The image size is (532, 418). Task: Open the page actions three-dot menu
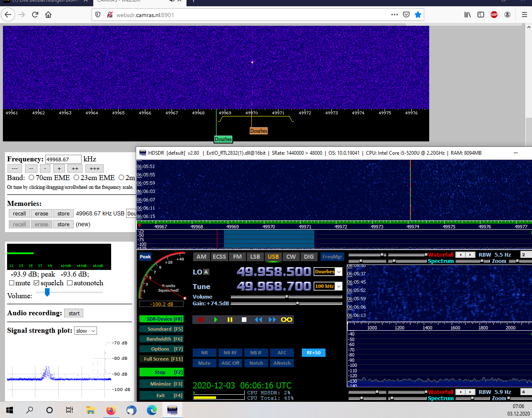[x=395, y=15]
